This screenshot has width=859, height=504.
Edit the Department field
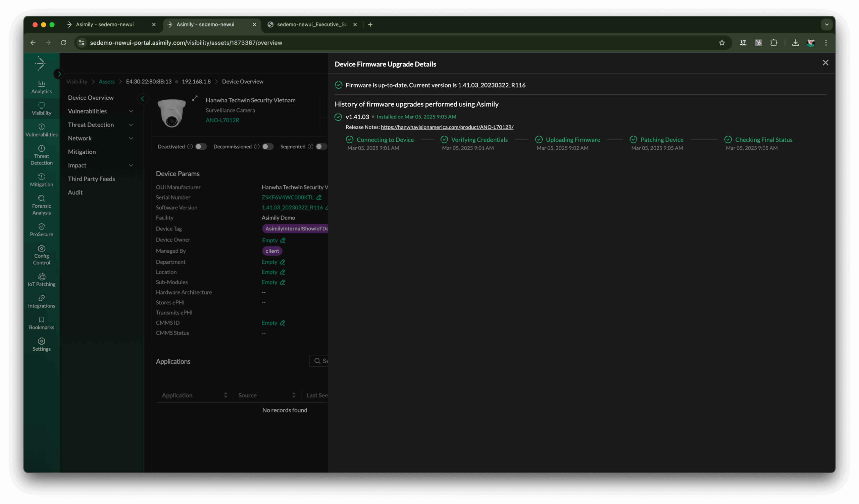(282, 262)
